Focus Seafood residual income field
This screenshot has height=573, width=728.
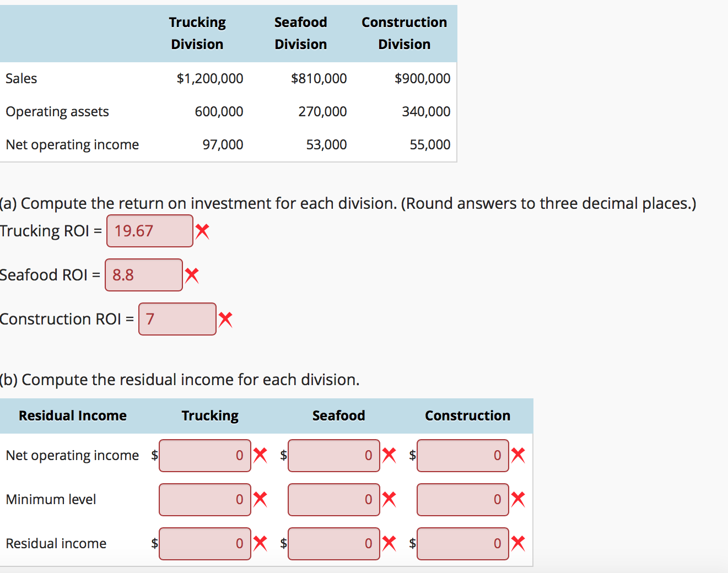coord(334,544)
